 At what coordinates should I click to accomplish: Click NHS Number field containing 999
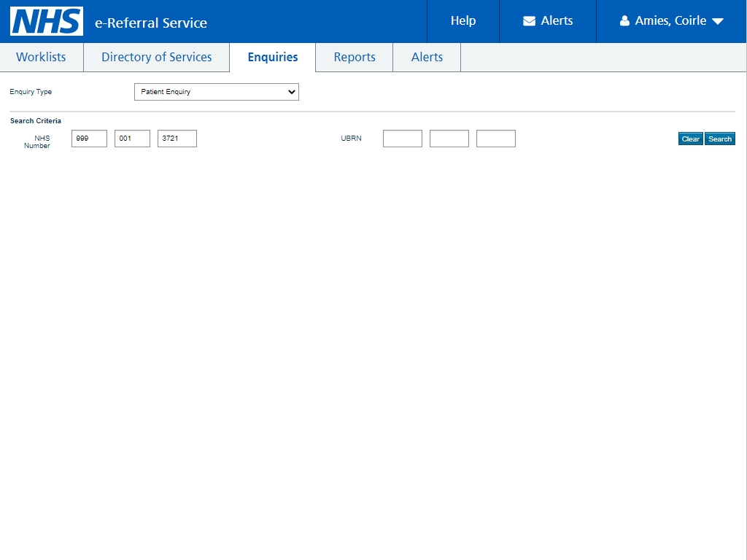click(89, 139)
